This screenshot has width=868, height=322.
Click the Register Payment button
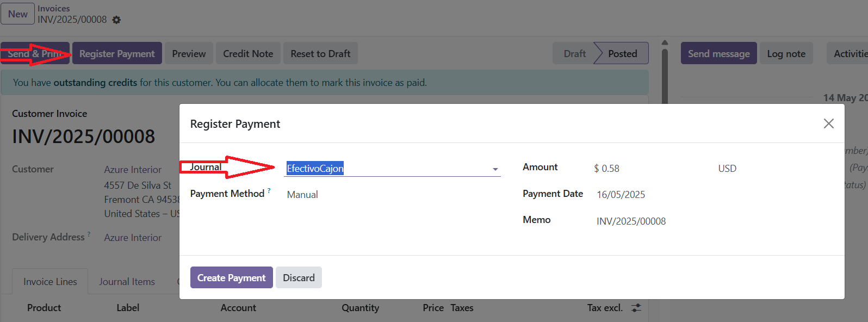(117, 53)
